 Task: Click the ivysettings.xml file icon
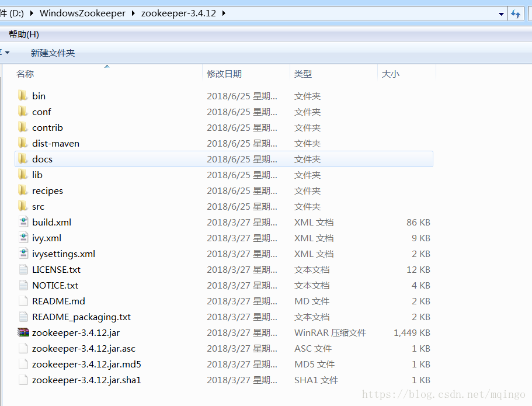tap(23, 254)
